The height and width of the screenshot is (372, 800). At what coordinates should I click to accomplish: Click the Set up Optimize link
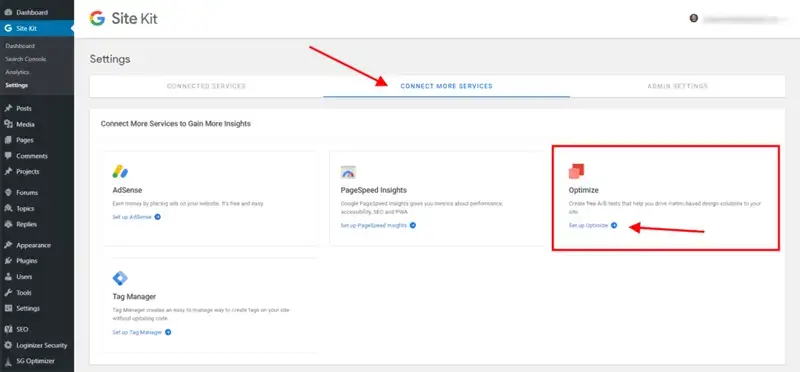588,226
